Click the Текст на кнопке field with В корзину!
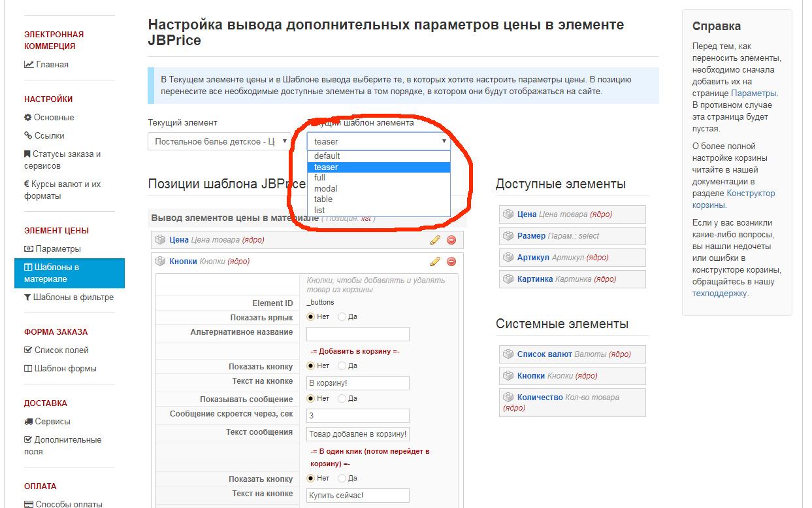 tap(357, 383)
